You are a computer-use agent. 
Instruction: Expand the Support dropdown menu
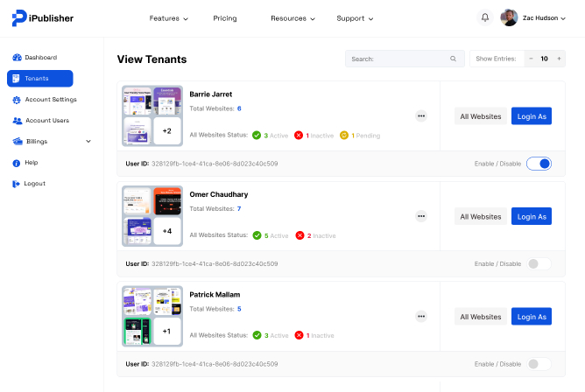click(x=355, y=18)
